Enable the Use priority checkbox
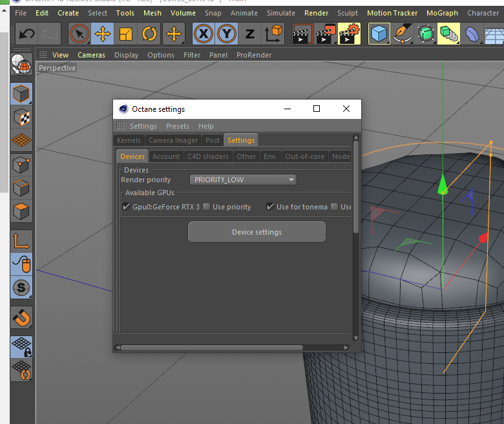 (207, 207)
